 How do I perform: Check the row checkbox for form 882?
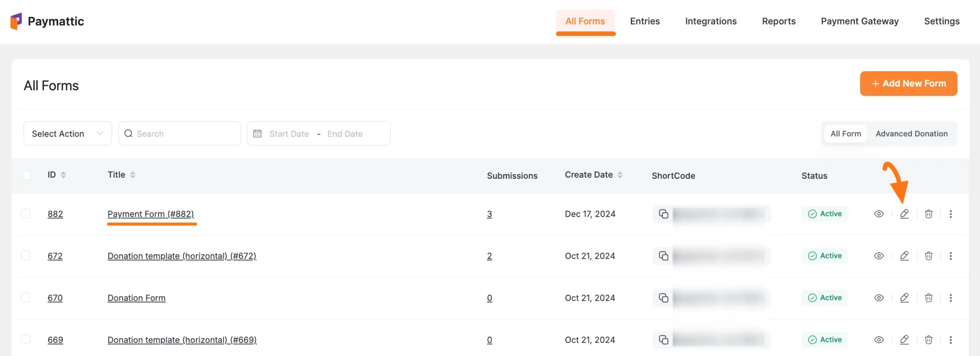(26, 213)
